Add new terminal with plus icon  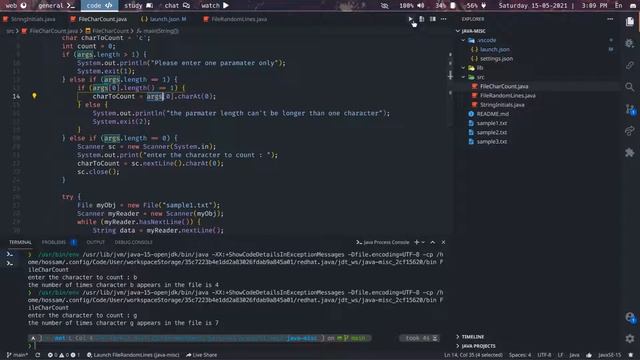tap(417, 242)
